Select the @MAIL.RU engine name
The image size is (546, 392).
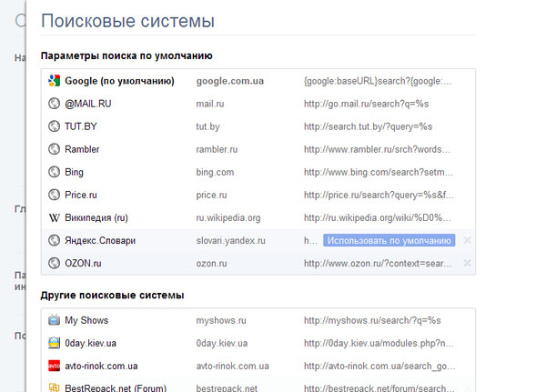(88, 104)
